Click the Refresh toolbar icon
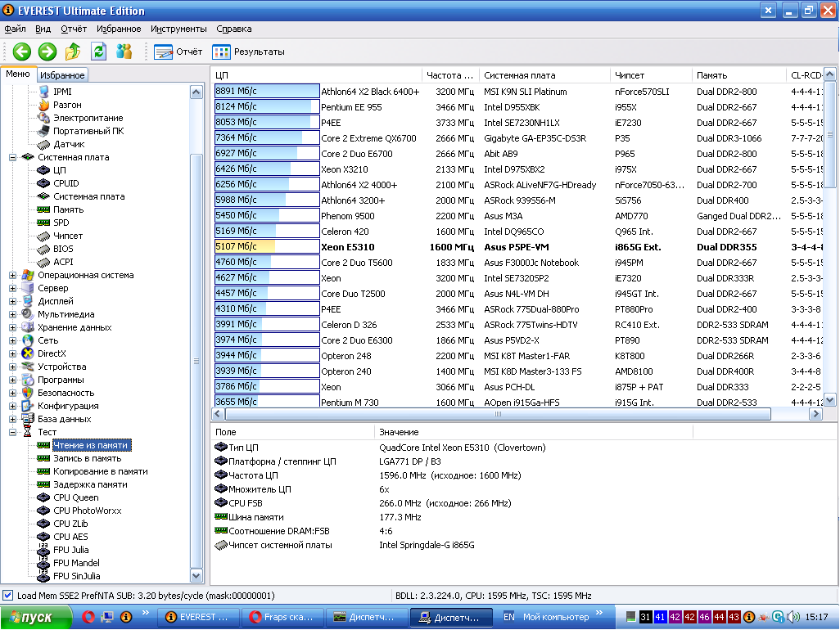This screenshot has width=840, height=630. point(98,52)
